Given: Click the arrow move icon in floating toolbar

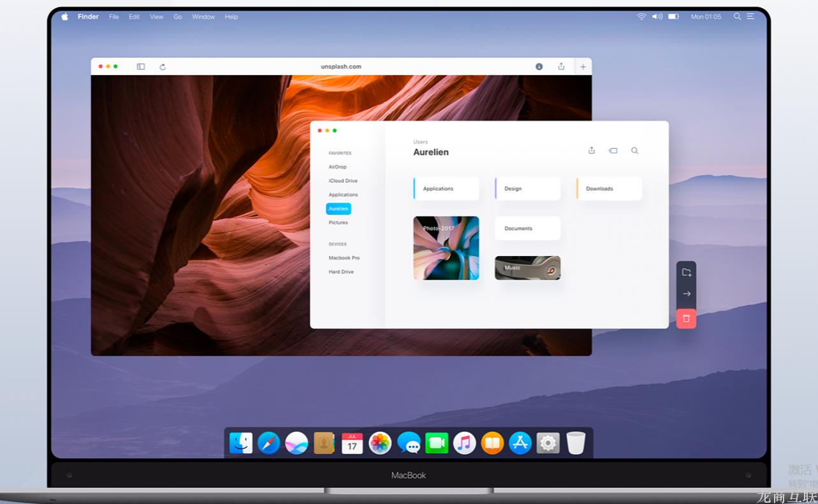Looking at the screenshot, I should pos(686,294).
